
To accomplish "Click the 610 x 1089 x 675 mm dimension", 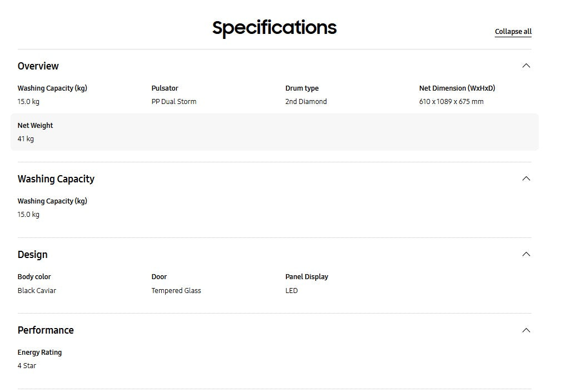I will (451, 102).
